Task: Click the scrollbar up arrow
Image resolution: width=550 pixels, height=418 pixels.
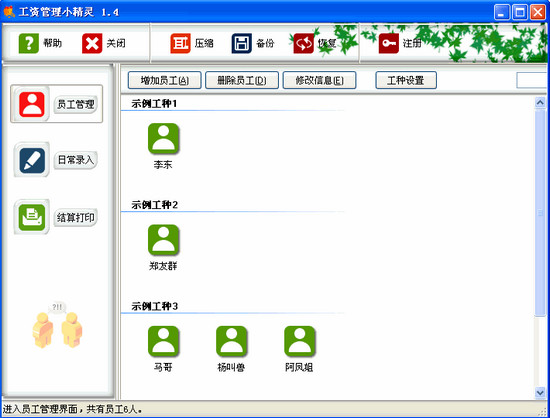Action: [540, 102]
